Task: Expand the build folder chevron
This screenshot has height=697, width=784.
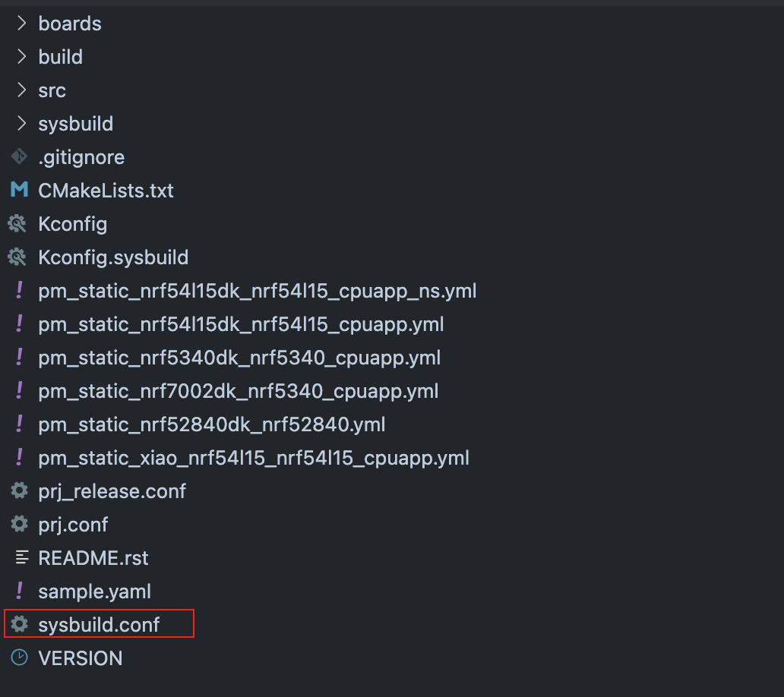Action: click(21, 57)
